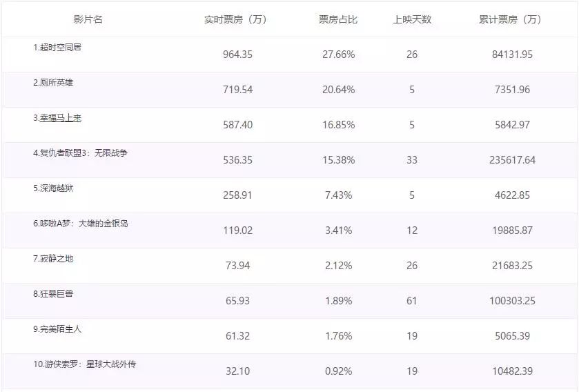Click the 票房占比 column header
Image resolution: width=579 pixels, height=392 pixels.
pos(338,19)
